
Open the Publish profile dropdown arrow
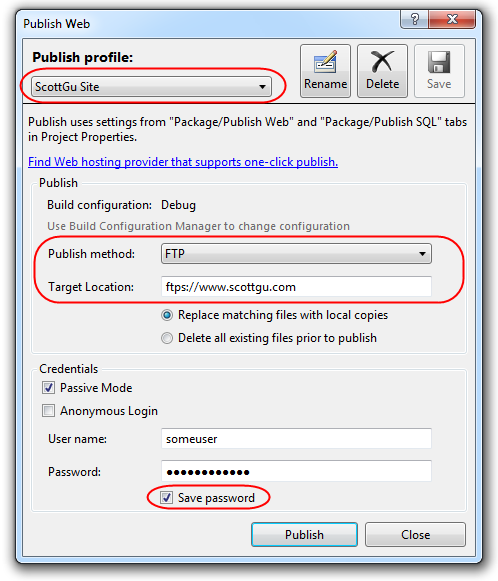[x=262, y=87]
